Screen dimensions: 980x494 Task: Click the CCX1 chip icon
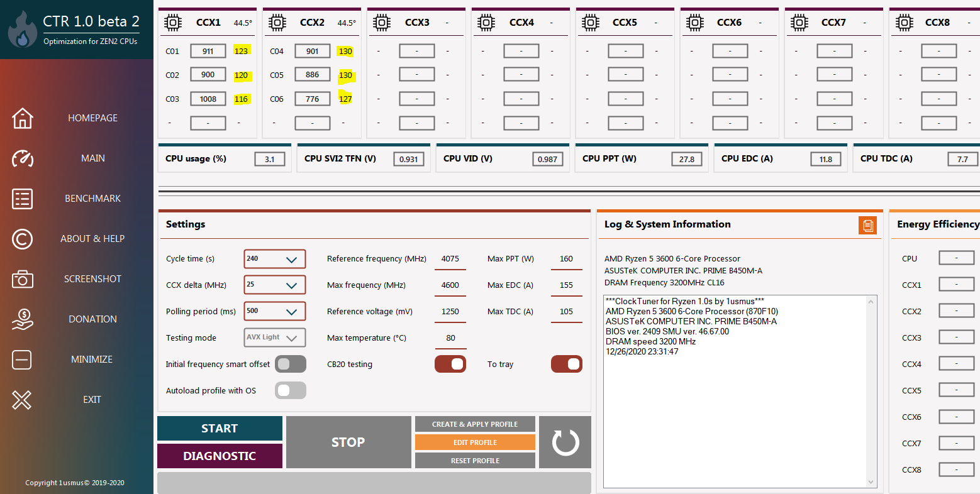[x=173, y=23]
